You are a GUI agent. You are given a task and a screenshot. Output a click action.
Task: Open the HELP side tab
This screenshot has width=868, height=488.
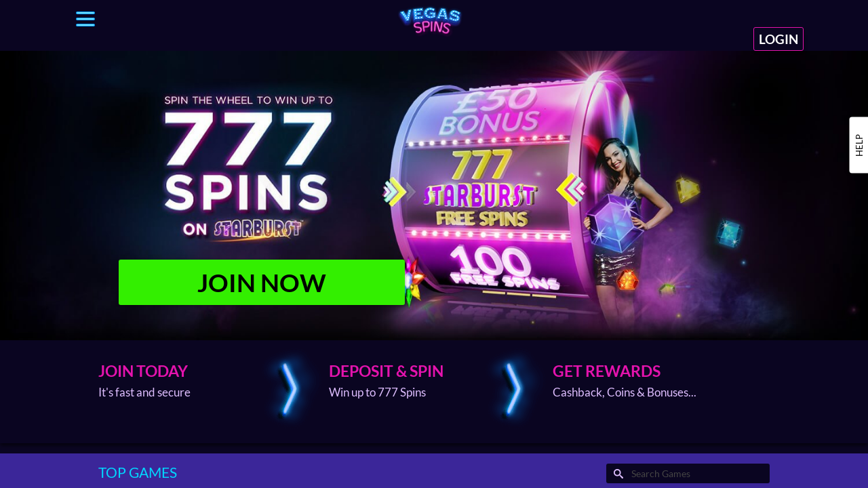(859, 145)
